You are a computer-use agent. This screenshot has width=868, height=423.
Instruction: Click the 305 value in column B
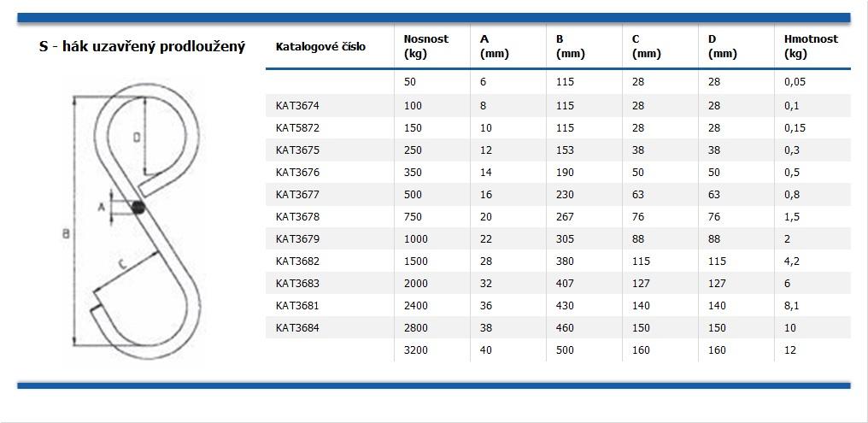pos(565,238)
